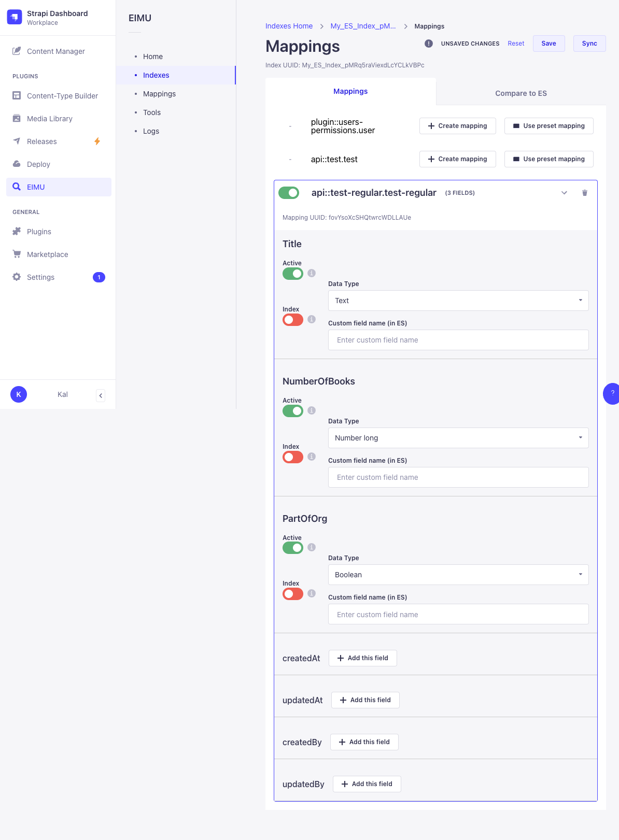This screenshot has height=840, width=619.
Task: Click the info icon beside Title Active toggle
Action: pos(312,273)
